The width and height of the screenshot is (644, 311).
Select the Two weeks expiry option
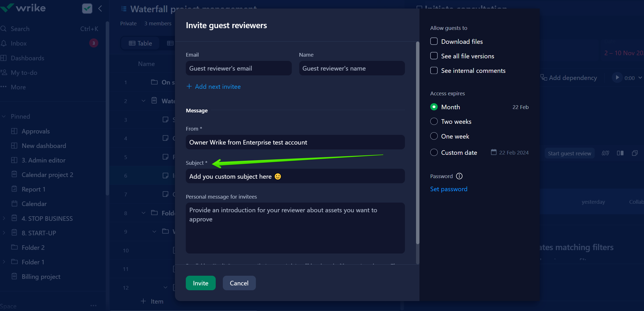pos(434,121)
